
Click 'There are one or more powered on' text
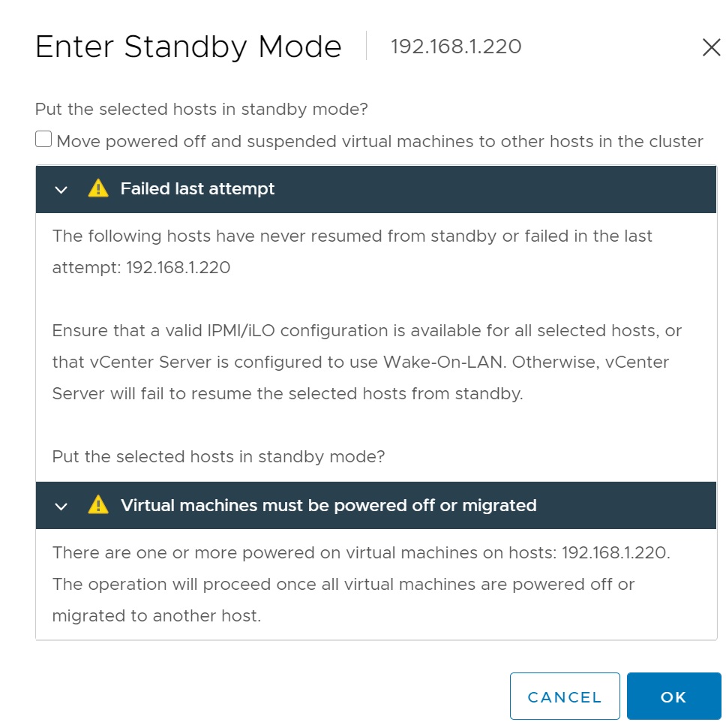click(x=361, y=553)
